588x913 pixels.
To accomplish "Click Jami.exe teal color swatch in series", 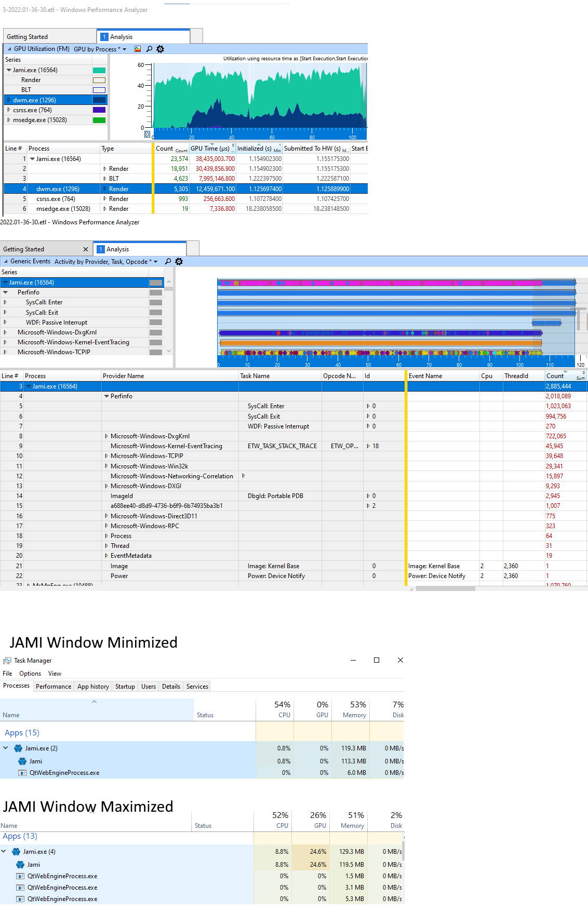I will [x=99, y=70].
